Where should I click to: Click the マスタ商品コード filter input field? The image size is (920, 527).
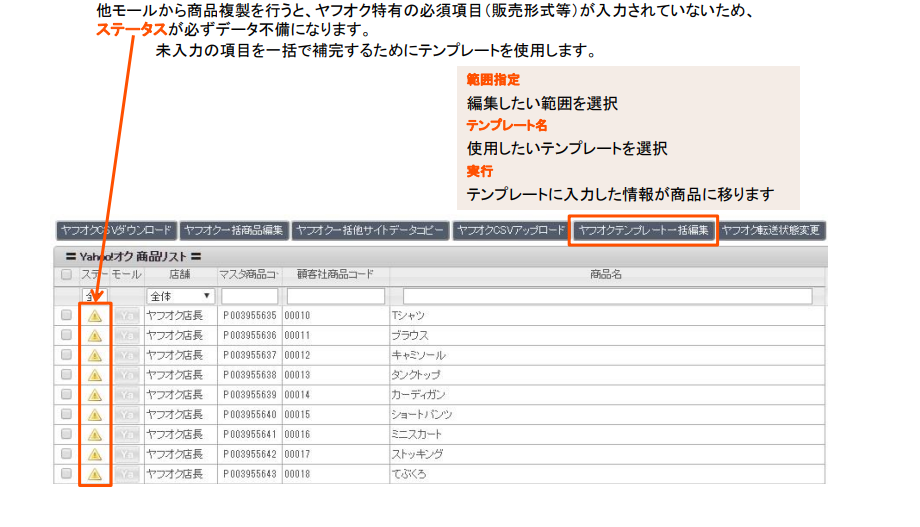[249, 296]
